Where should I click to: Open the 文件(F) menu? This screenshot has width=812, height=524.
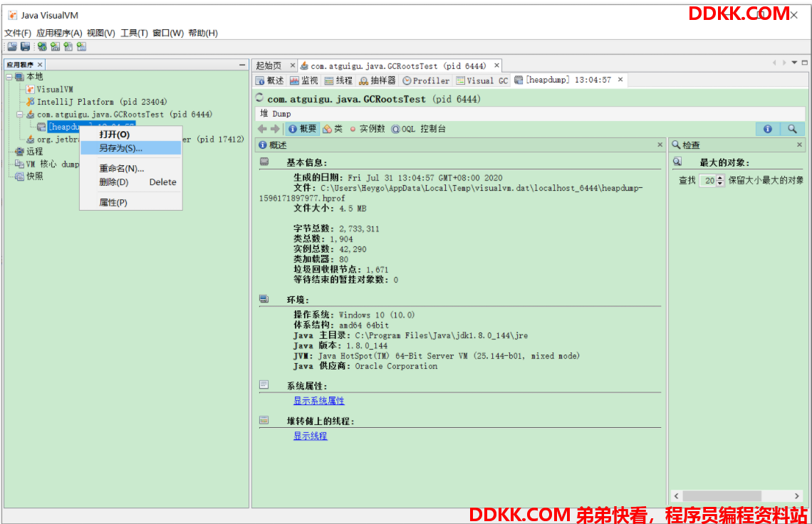[x=18, y=33]
